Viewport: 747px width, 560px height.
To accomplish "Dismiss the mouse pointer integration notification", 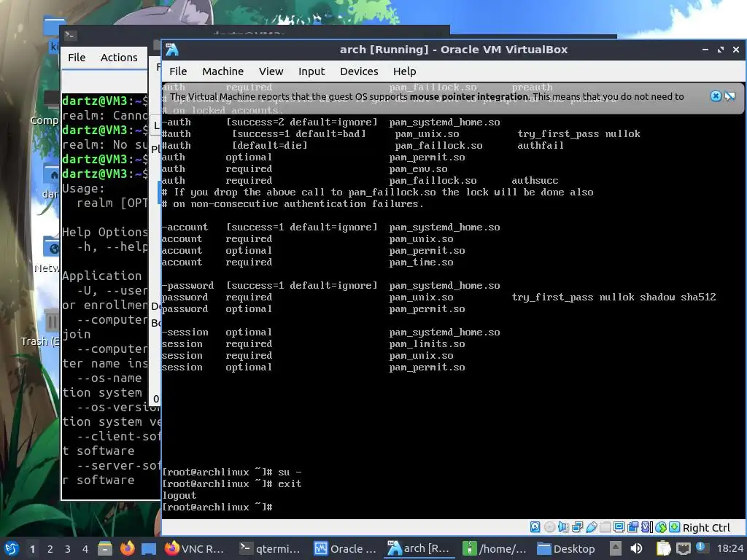I will (716, 96).
